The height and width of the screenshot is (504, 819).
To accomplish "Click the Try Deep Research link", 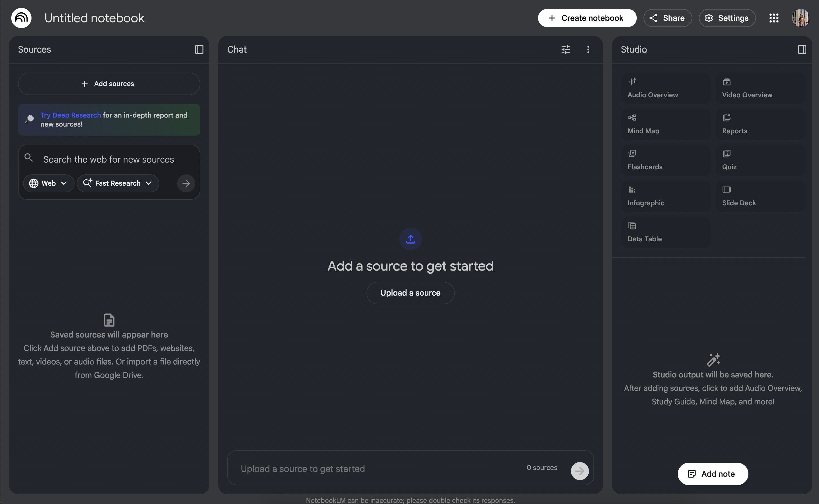I will point(70,115).
